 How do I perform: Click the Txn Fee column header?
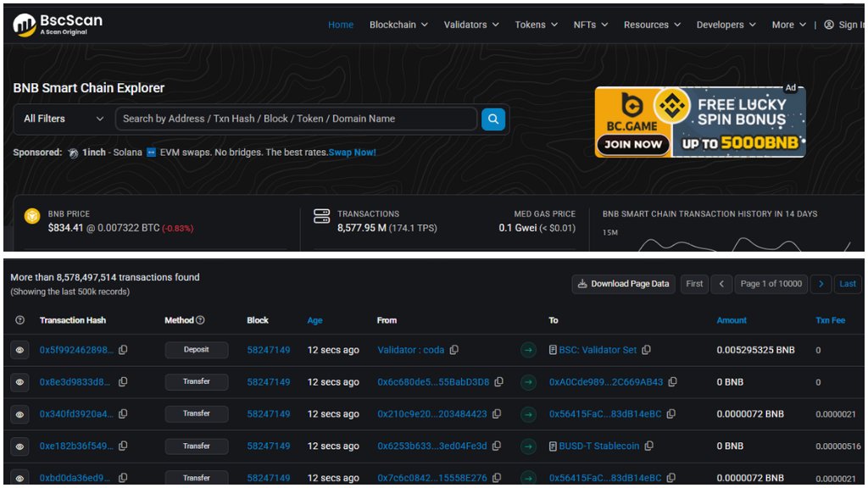(x=831, y=319)
